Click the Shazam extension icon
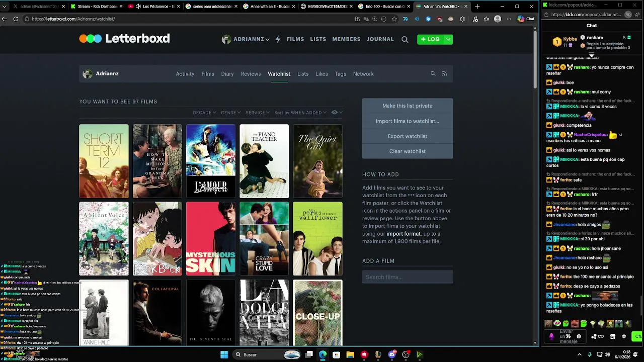Image resolution: width=644 pixels, height=362 pixels. click(x=428, y=19)
